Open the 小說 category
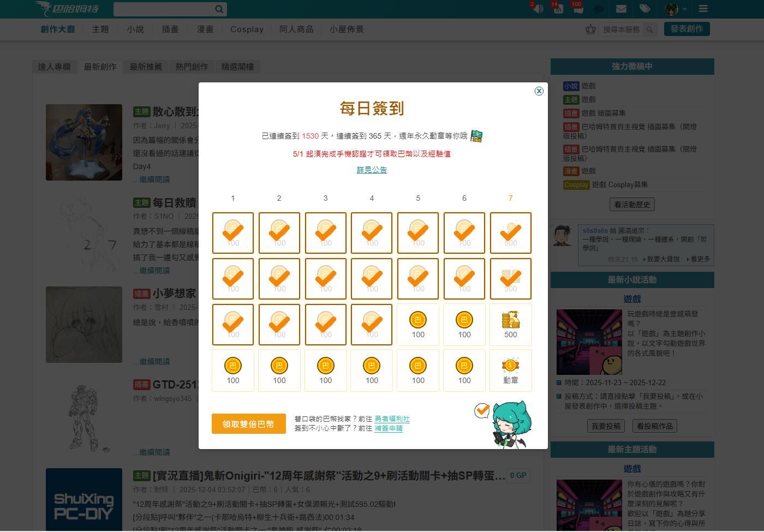 [135, 29]
